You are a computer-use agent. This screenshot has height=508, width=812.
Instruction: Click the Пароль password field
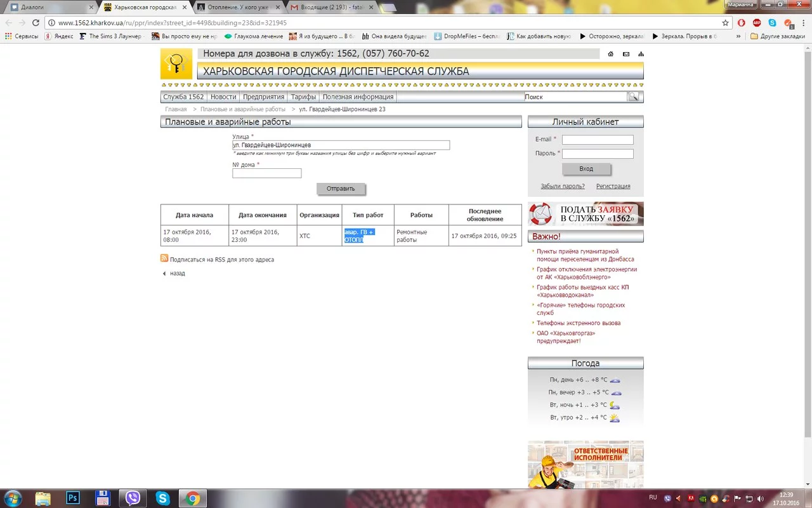598,154
